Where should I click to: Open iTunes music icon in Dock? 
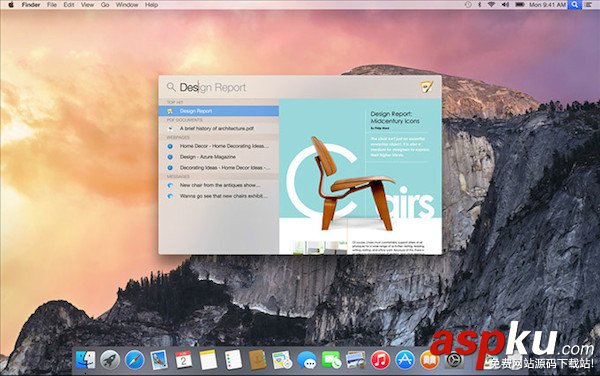click(x=380, y=360)
